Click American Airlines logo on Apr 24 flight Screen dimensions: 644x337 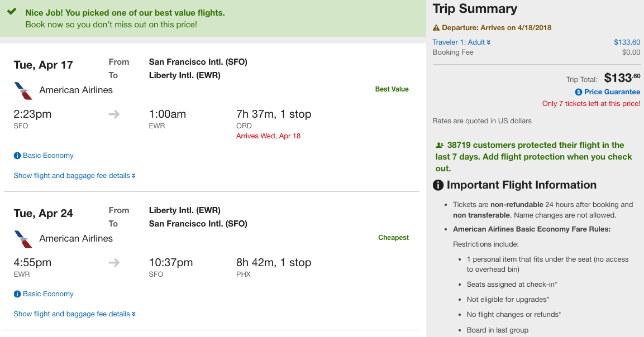[x=23, y=239]
